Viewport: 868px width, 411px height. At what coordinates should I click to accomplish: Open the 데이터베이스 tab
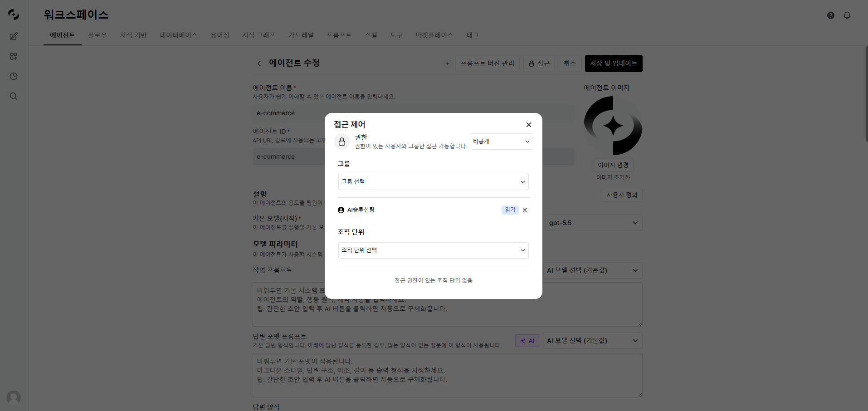179,35
